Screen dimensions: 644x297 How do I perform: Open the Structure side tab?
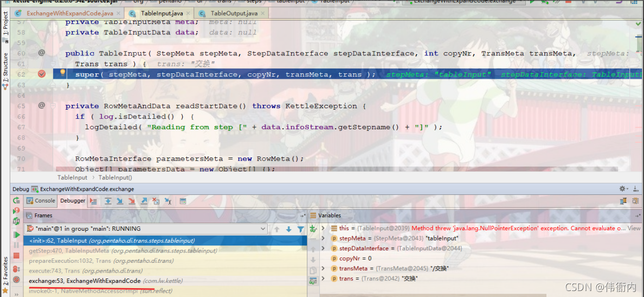coord(5,71)
